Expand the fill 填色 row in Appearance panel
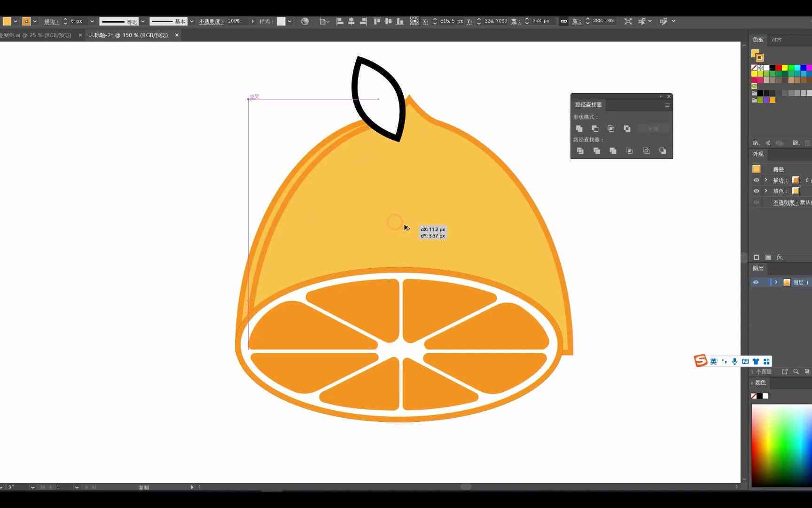Screen dimensions: 812x508 (x=766, y=191)
